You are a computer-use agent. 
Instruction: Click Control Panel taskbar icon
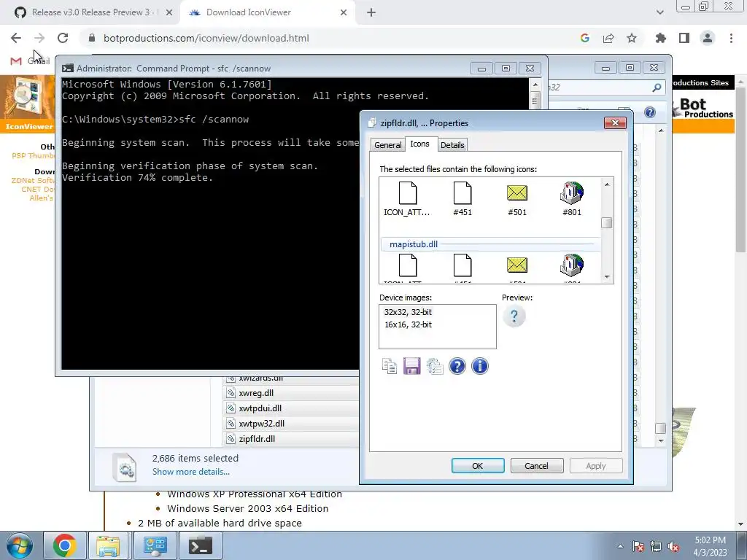click(x=155, y=545)
